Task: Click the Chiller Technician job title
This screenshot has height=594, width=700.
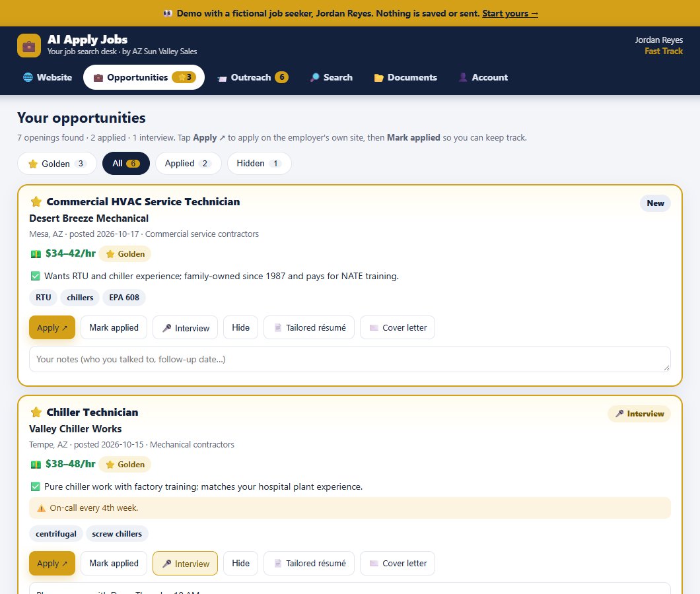Action: [x=92, y=412]
